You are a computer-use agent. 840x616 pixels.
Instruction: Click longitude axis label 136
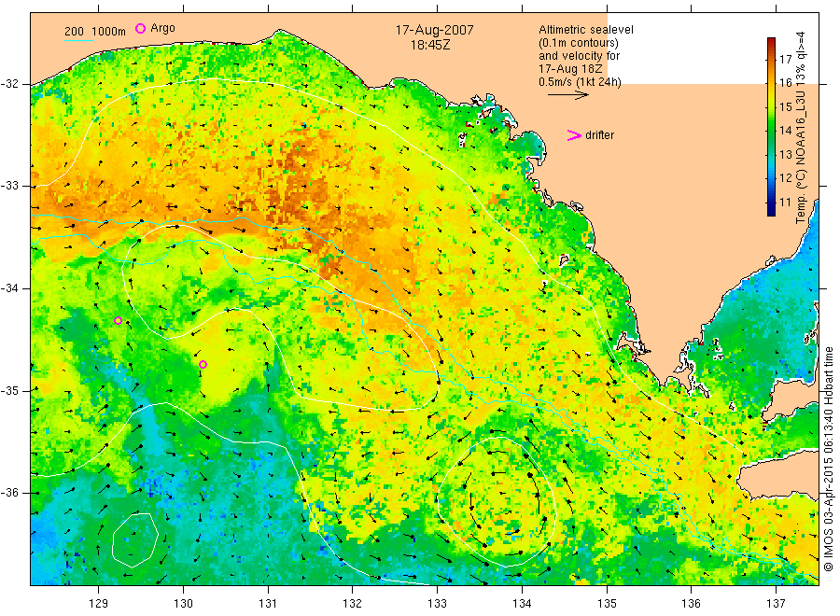691,604
